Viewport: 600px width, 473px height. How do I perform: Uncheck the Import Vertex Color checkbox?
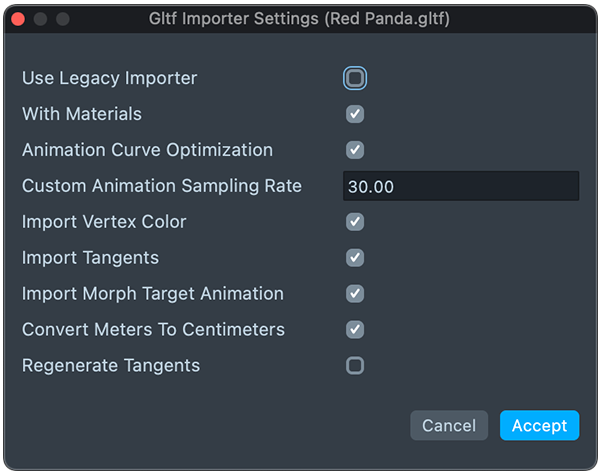click(355, 222)
